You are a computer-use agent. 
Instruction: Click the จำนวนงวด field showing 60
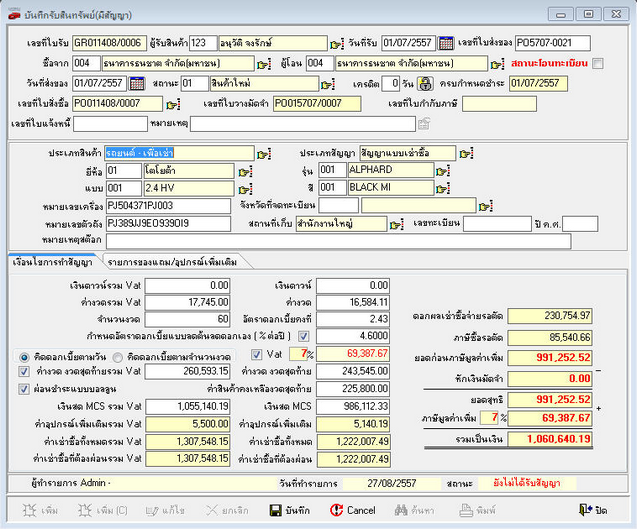187,319
